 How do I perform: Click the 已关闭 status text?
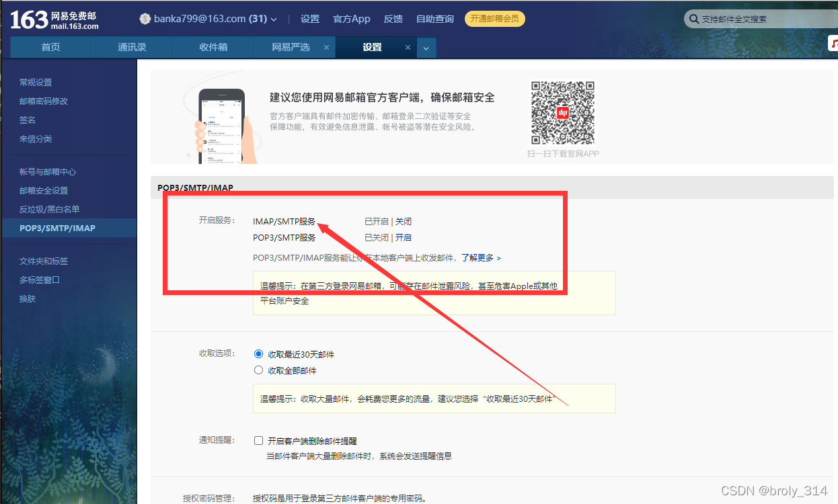click(377, 237)
